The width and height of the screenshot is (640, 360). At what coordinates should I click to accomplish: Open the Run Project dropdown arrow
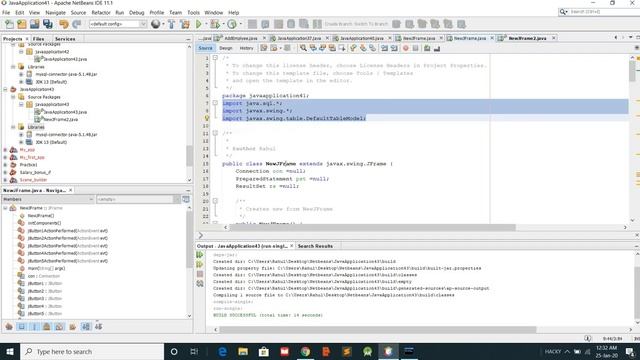tap(205, 24)
